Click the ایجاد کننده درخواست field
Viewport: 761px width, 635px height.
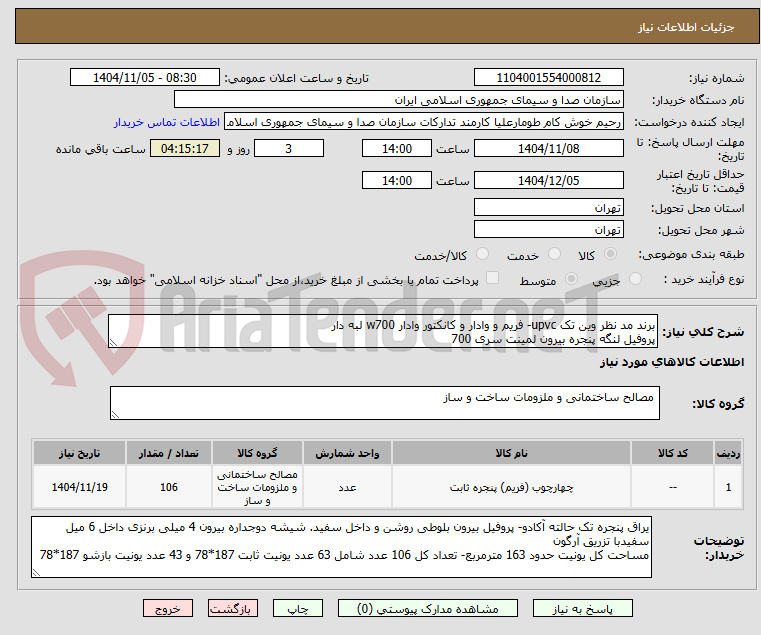[x=424, y=122]
